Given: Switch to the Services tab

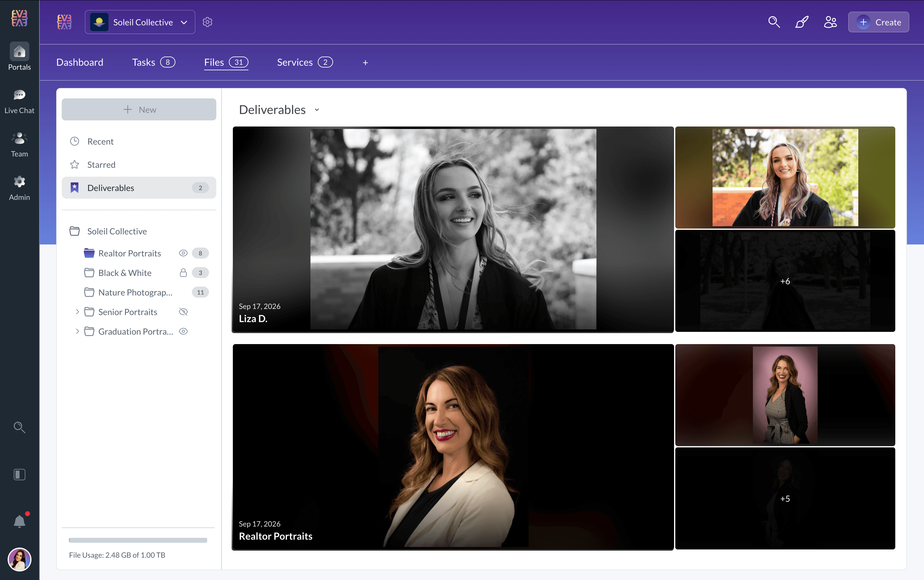Looking at the screenshot, I should (305, 62).
